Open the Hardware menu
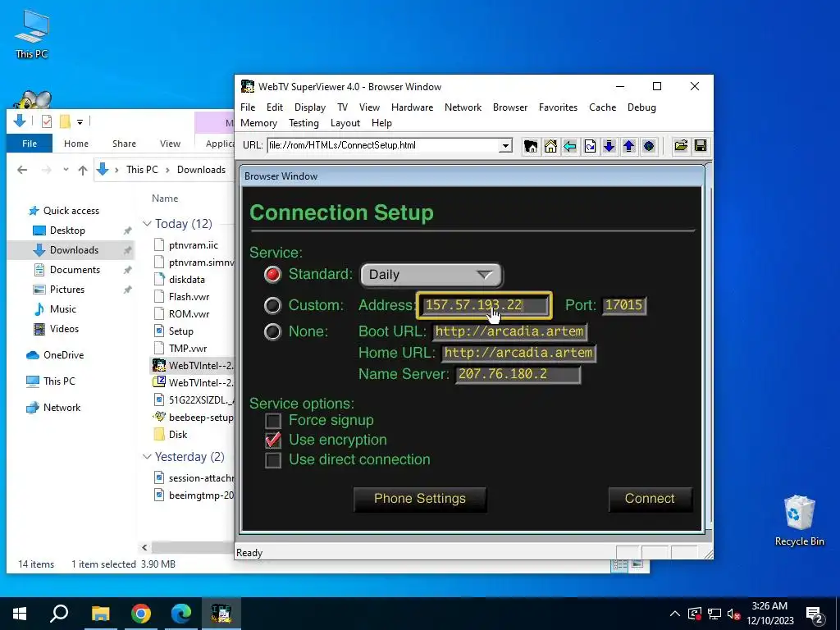This screenshot has height=630, width=840. (x=412, y=107)
